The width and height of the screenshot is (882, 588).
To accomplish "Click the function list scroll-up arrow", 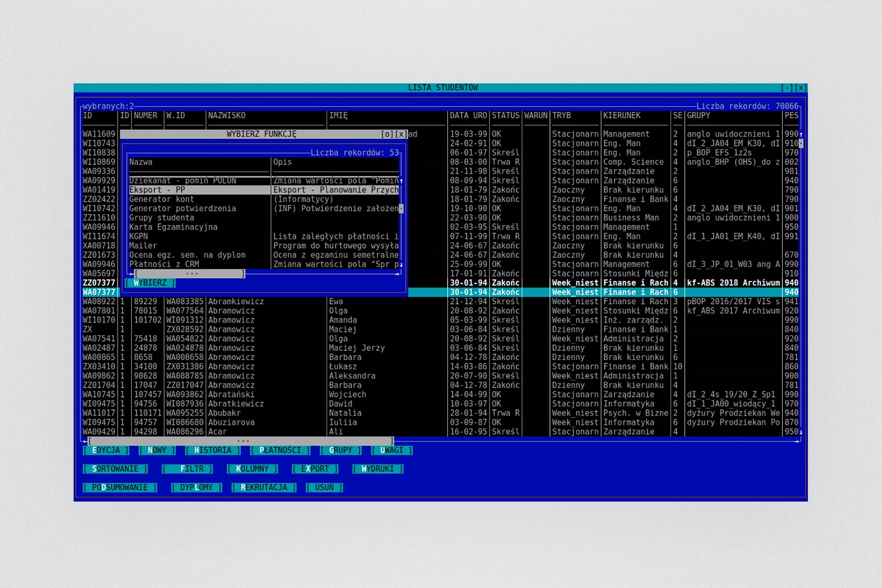I will [x=401, y=181].
